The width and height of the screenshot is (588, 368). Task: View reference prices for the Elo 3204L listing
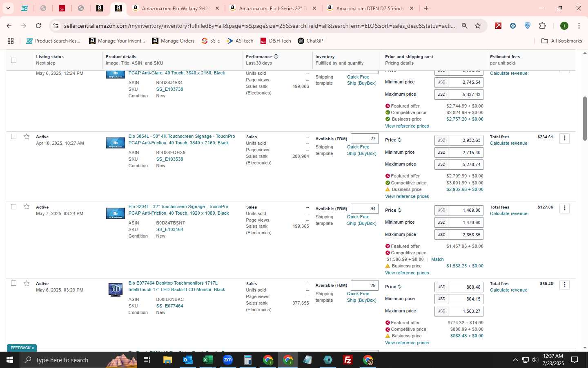407,273
